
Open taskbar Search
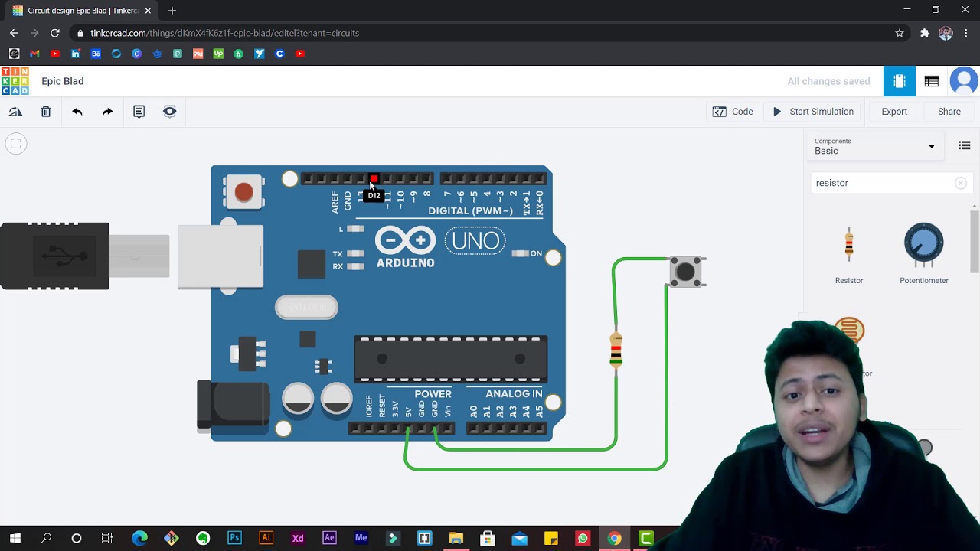tap(46, 538)
